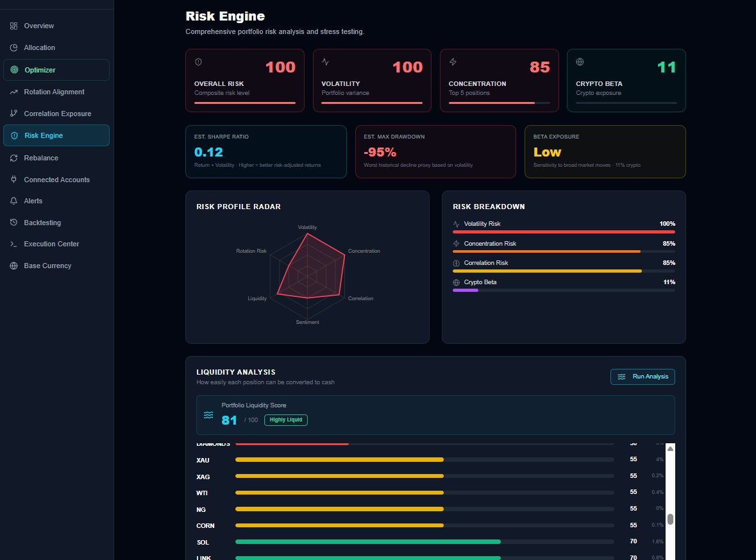The image size is (756, 560).
Task: Click the Correlation Risk 85% value
Action: coord(669,263)
